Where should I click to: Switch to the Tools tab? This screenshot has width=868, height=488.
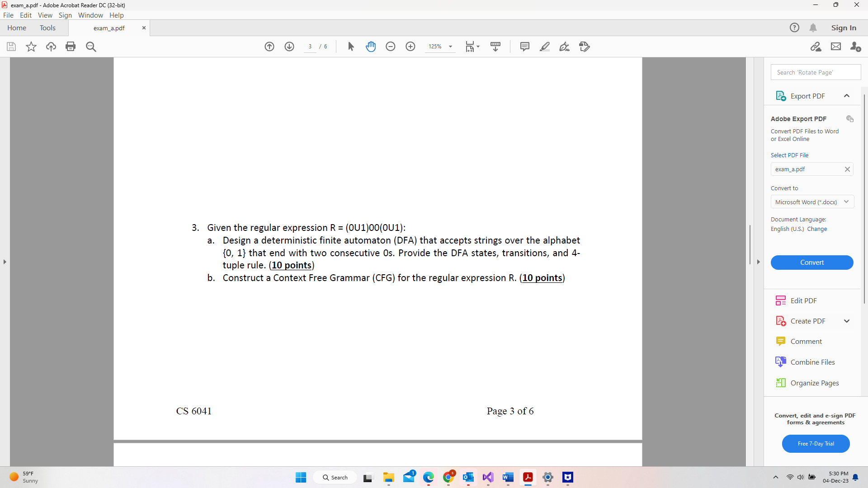tap(47, 28)
